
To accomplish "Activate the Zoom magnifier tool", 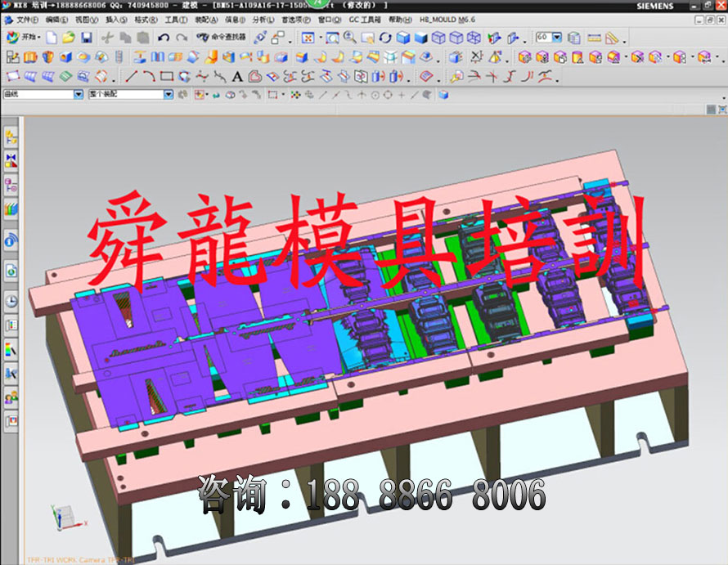I will coord(349,38).
